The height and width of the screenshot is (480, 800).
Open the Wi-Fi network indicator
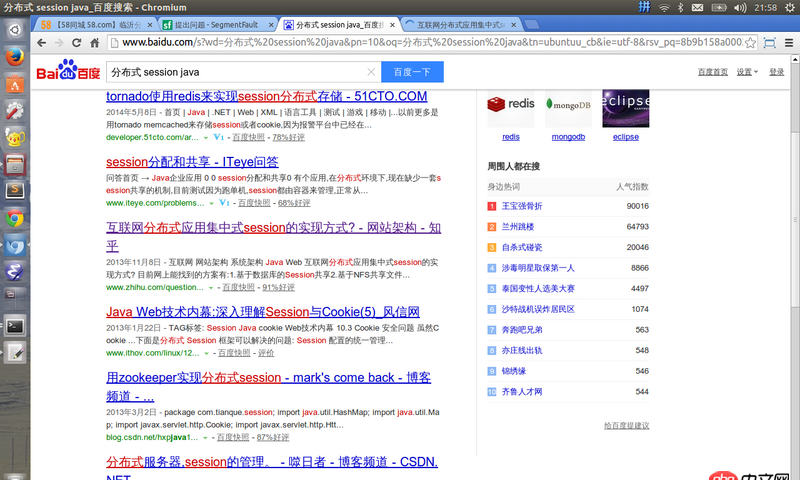tap(664, 8)
